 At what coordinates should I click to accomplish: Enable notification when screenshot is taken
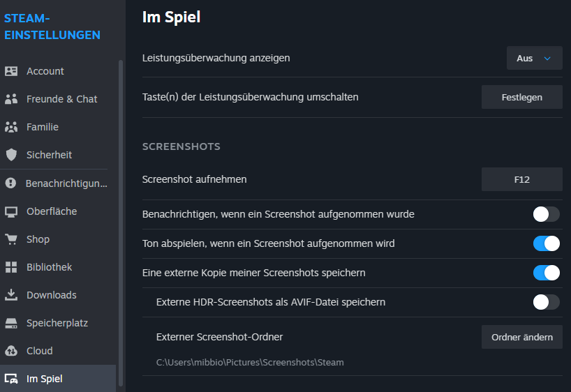(546, 214)
